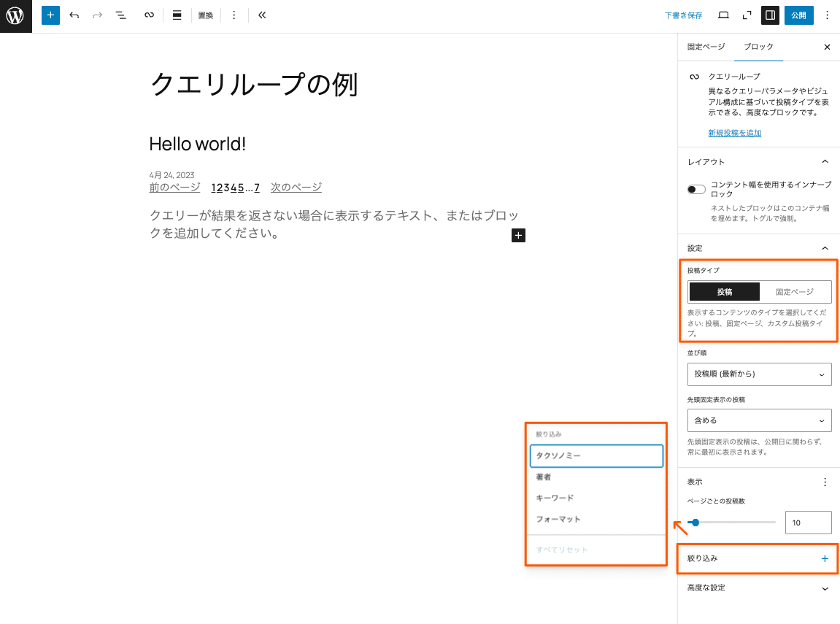The height and width of the screenshot is (624, 840).
Task: Open the document overview list icon
Action: tap(121, 15)
